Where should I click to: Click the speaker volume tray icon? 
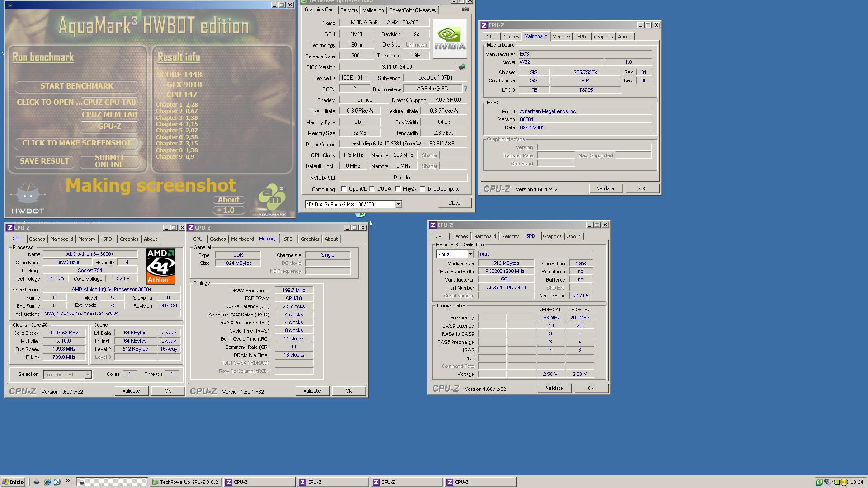coord(827,482)
